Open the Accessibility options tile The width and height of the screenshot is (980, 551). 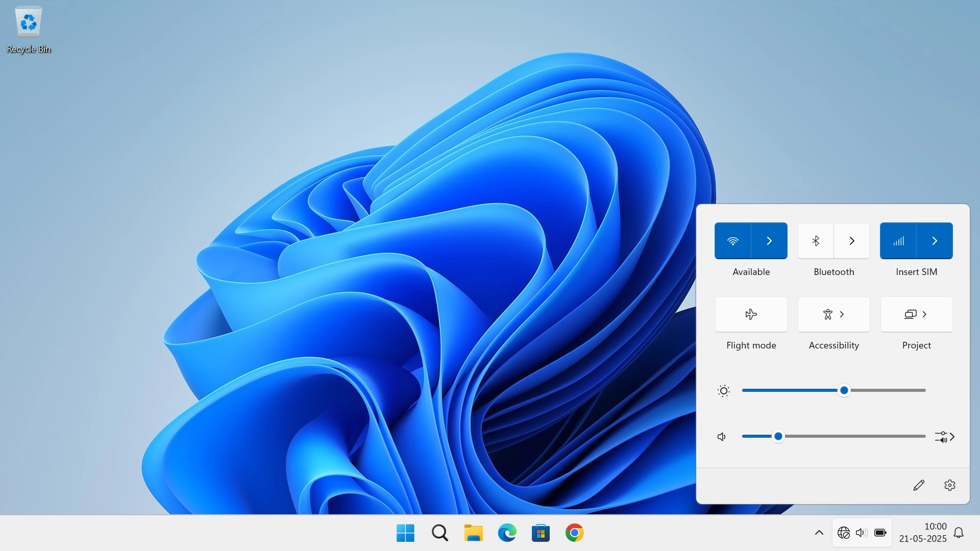[x=834, y=314]
